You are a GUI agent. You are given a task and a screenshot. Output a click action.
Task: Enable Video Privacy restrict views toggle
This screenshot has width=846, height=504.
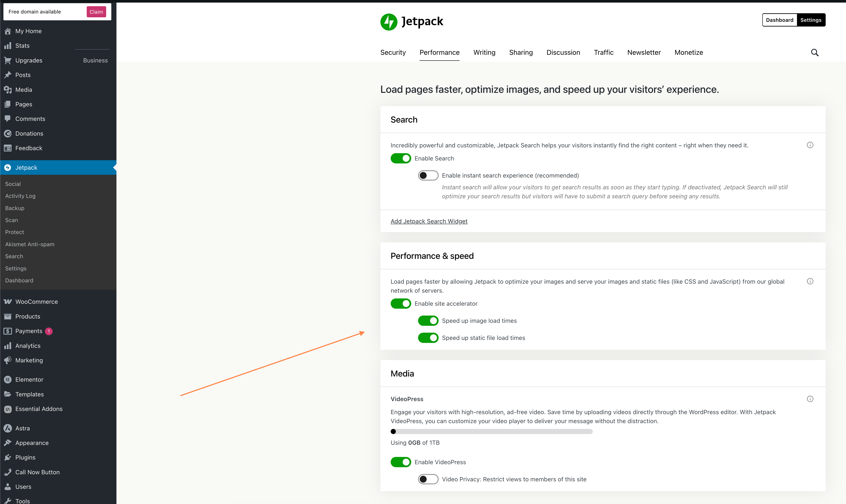click(x=428, y=479)
